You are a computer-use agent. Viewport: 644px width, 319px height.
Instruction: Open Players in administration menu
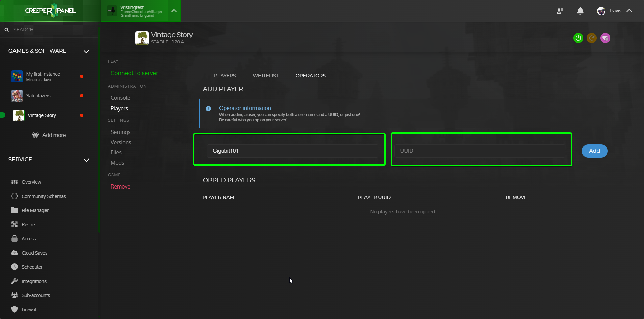[x=119, y=108]
